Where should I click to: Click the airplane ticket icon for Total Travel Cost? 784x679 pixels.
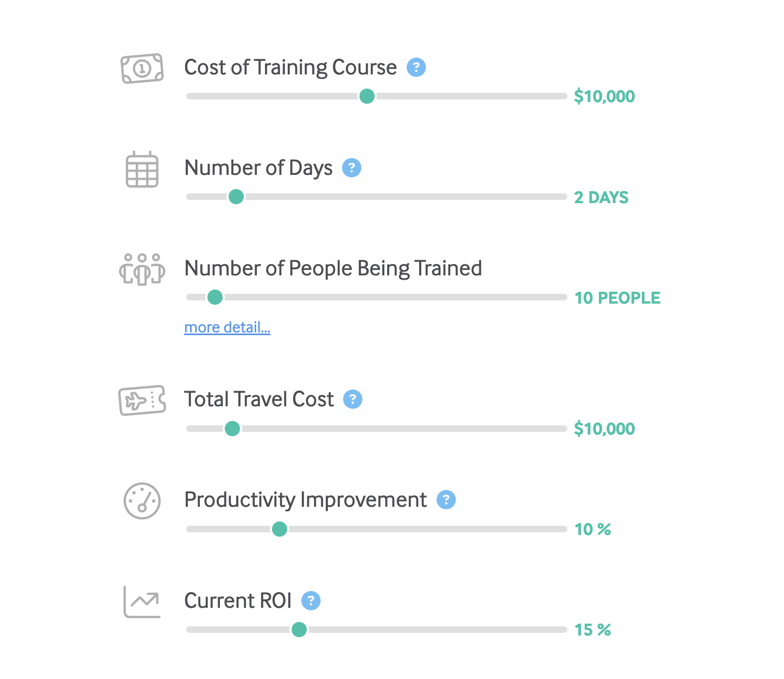coord(142,399)
